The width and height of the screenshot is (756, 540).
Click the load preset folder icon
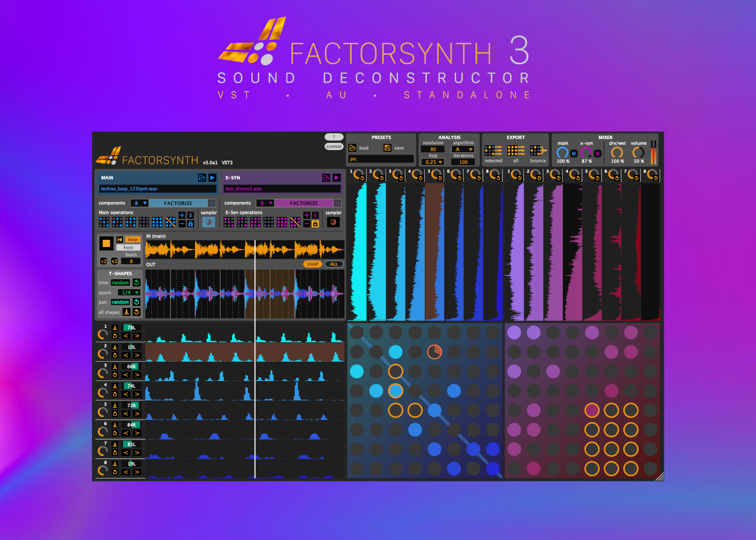coord(353,148)
